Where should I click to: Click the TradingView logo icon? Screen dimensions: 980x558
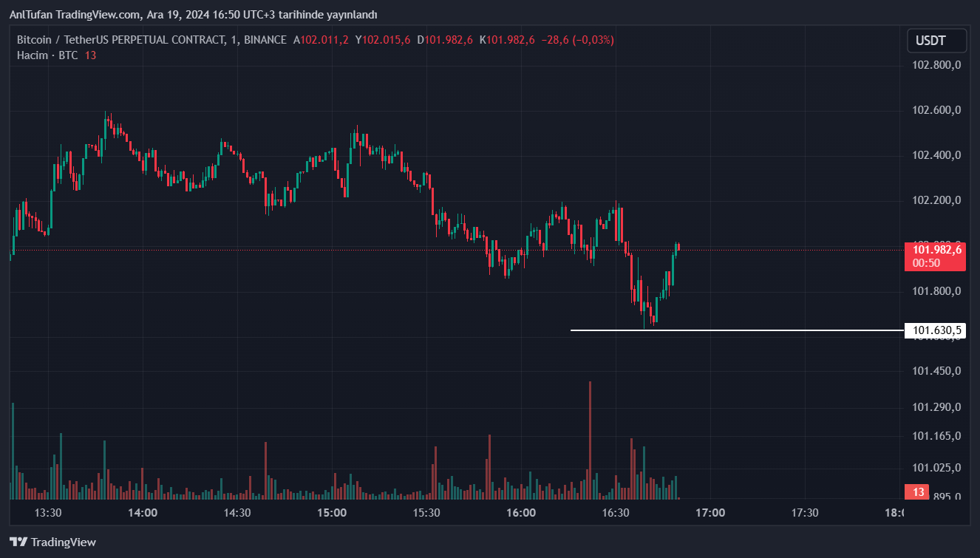coord(18,542)
